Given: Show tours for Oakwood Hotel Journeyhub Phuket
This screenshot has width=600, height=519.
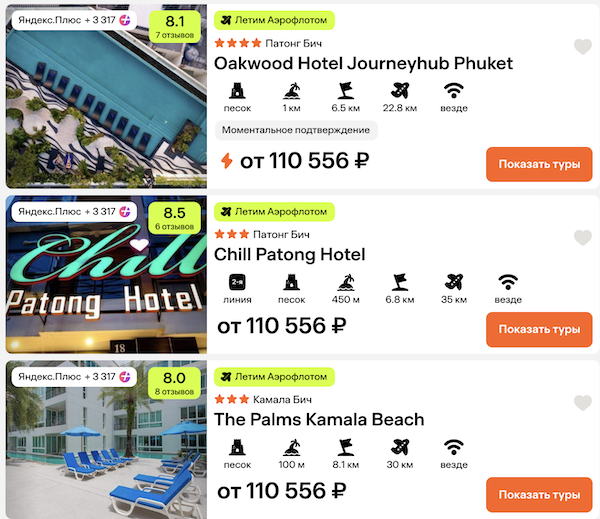Looking at the screenshot, I should pyautogui.click(x=539, y=164).
